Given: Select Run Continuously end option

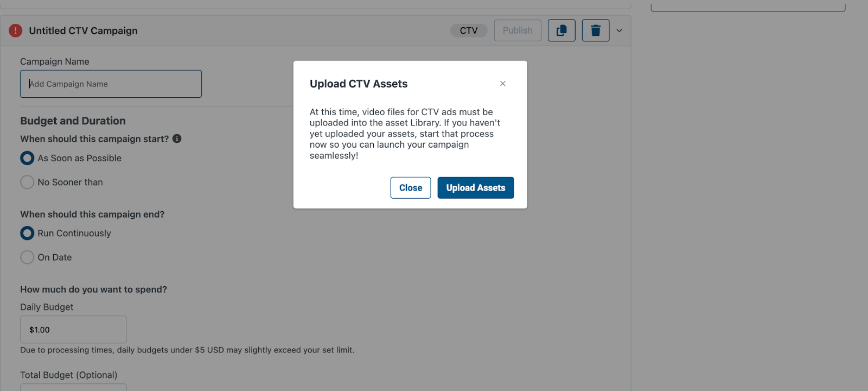Looking at the screenshot, I should pyautogui.click(x=27, y=233).
